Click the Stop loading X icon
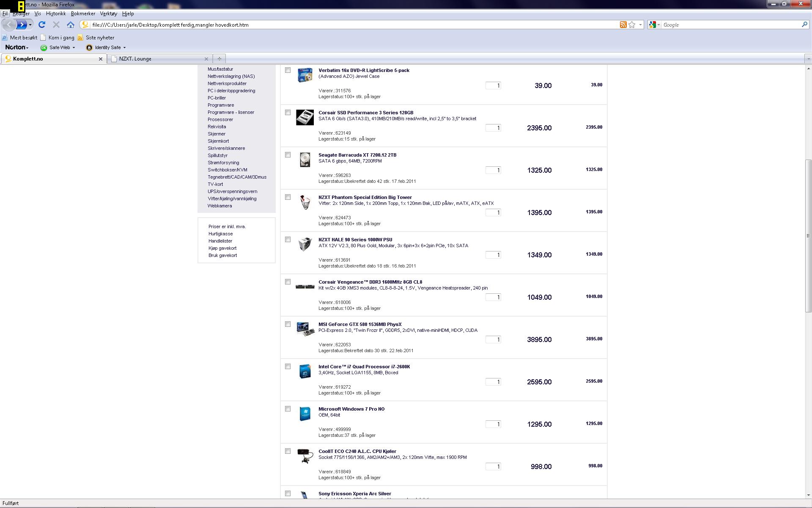This screenshot has width=812, height=508. tap(56, 25)
